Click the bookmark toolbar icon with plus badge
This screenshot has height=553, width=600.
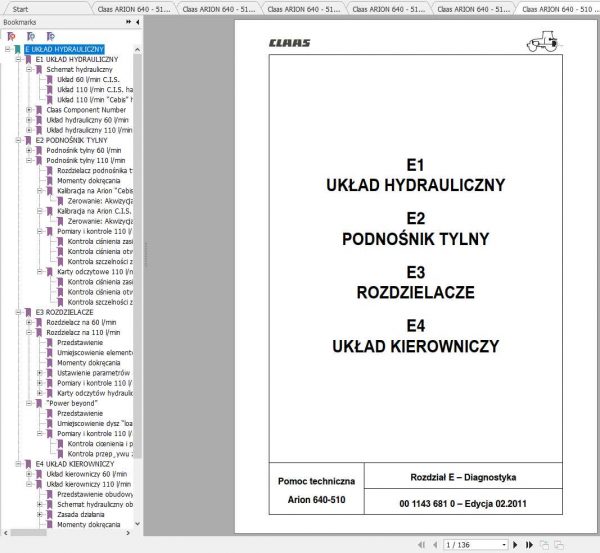point(51,36)
